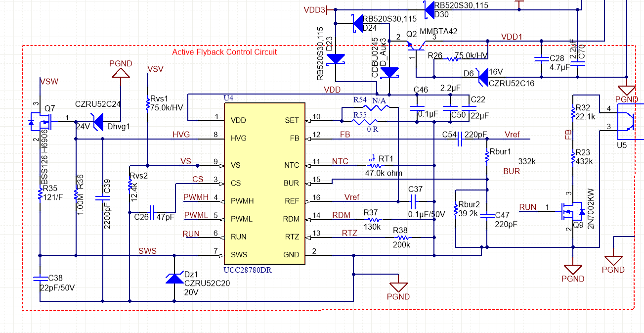Select the 'NTC' net label at pin 11
The width and height of the screenshot is (644, 333).
(340, 161)
